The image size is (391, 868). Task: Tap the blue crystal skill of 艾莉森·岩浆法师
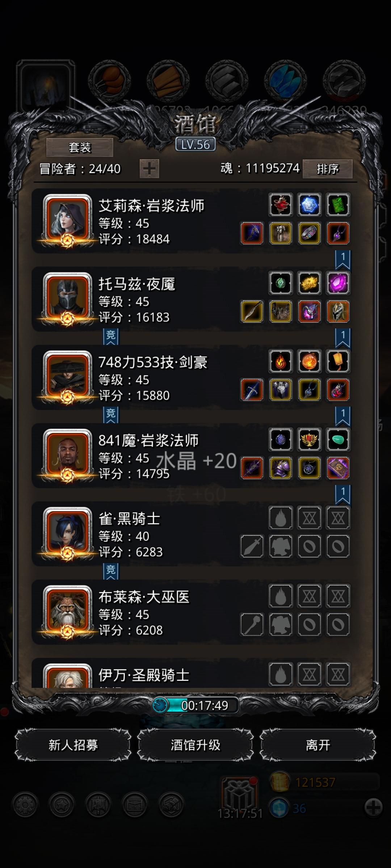pos(309,205)
